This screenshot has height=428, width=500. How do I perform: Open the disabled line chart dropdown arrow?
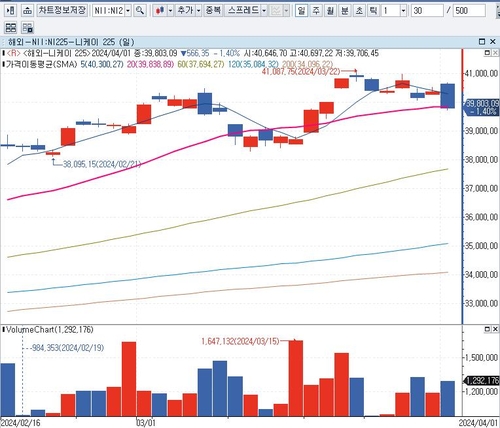click(x=286, y=11)
